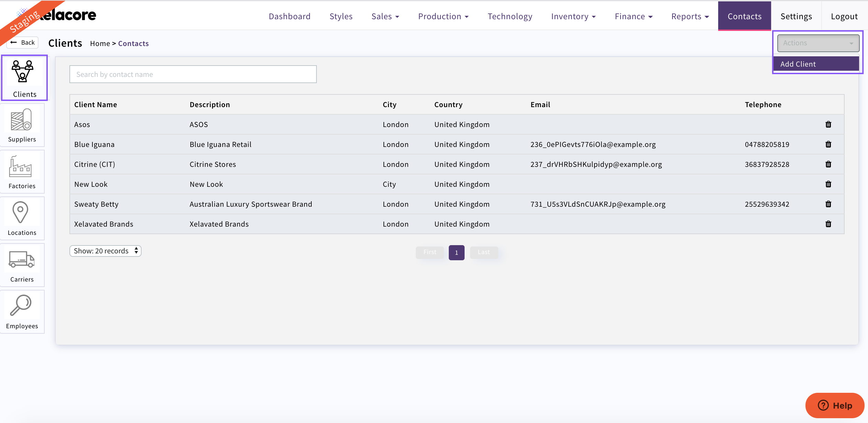This screenshot has height=423, width=868.
Task: Open Carriers truck icon
Action: tap(22, 265)
